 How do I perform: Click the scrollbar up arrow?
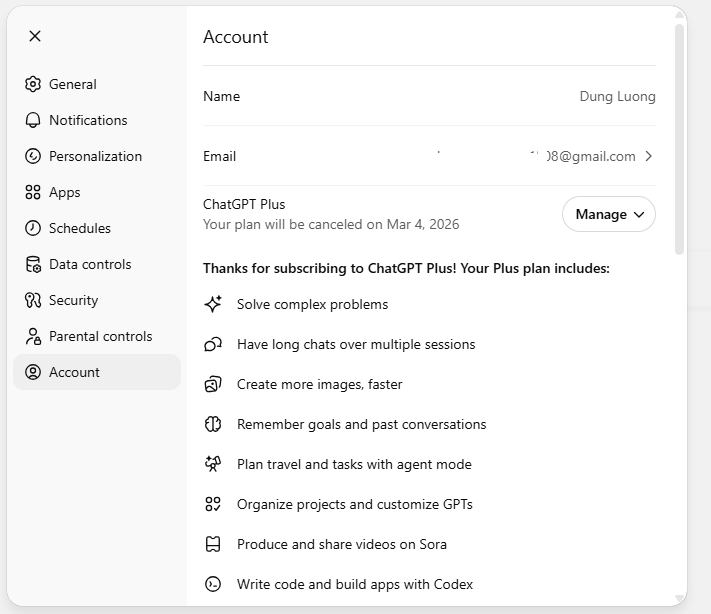click(x=679, y=15)
